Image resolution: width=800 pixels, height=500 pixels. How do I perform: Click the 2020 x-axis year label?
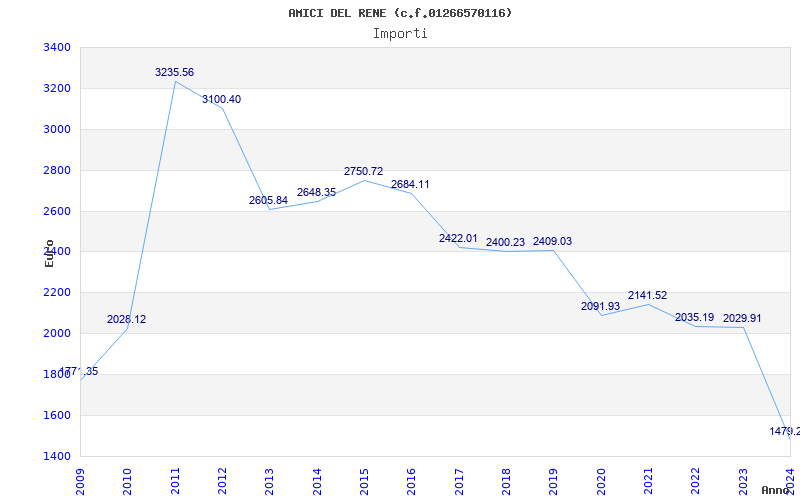[x=601, y=480]
